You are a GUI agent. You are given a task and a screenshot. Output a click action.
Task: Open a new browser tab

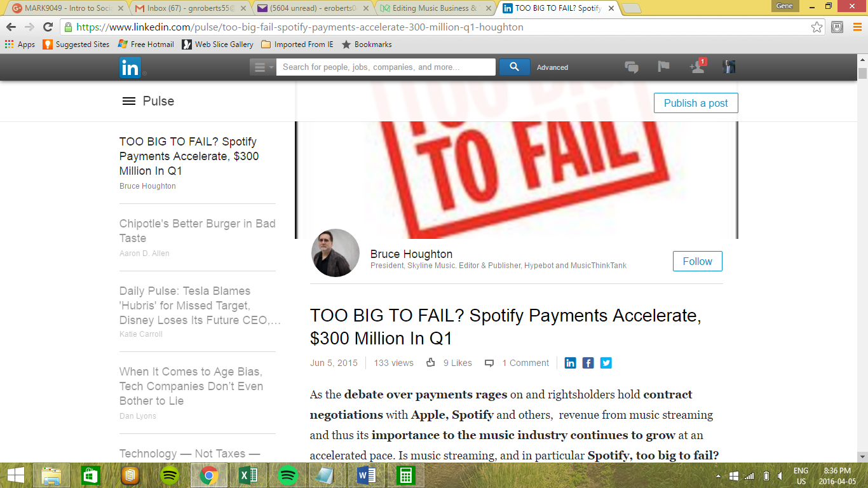631,8
